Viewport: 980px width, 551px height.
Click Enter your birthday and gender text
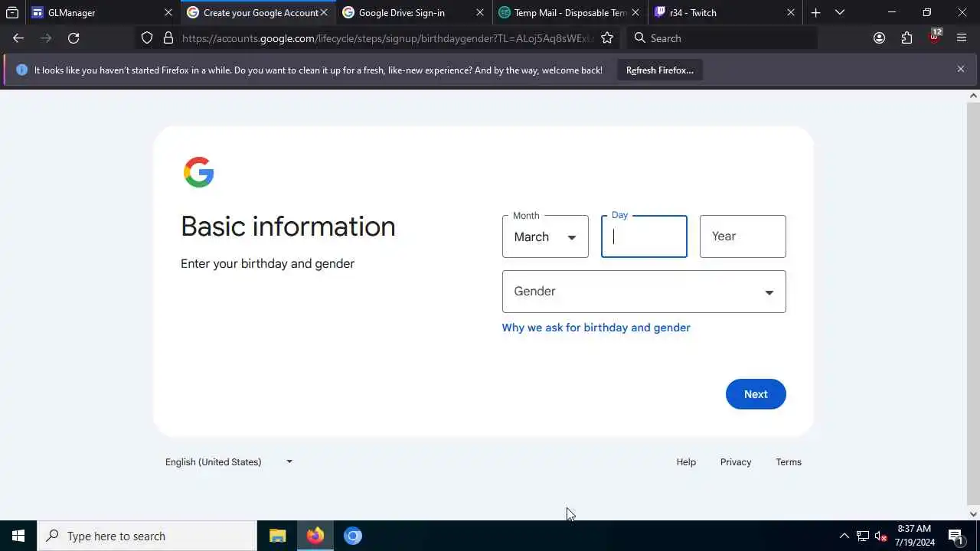267,263
